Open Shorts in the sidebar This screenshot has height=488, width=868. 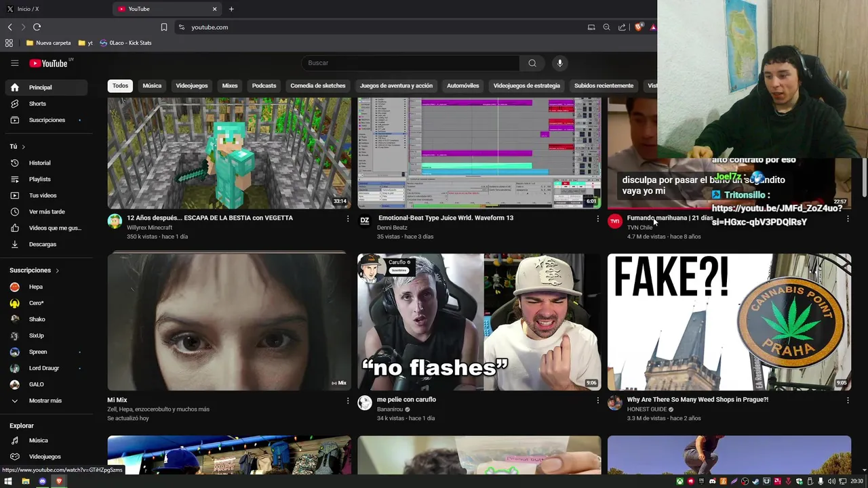(x=47, y=104)
